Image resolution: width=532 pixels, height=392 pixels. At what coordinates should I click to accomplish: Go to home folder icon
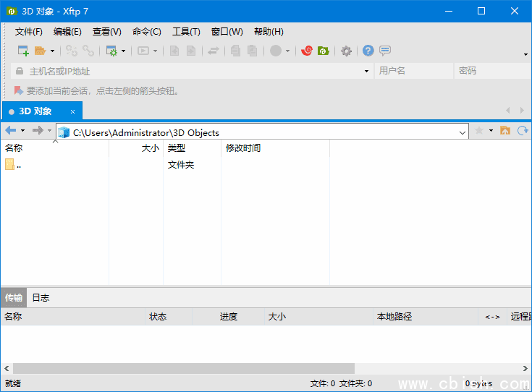click(505, 131)
